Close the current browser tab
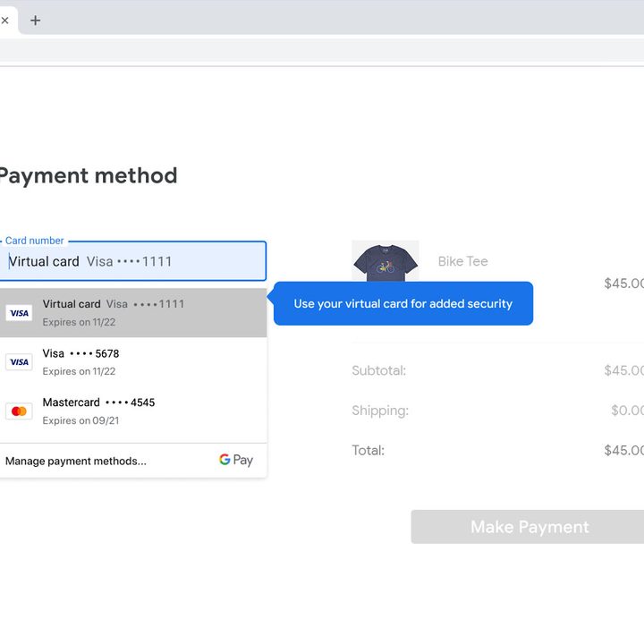 [x=5, y=20]
